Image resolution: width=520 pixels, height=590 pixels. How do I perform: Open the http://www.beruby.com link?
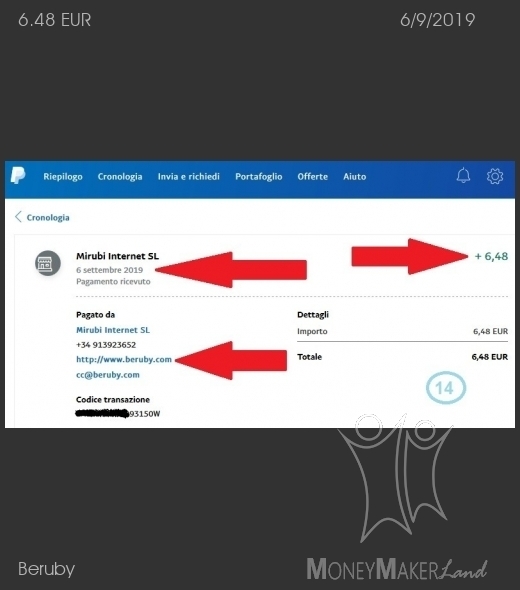(x=124, y=359)
